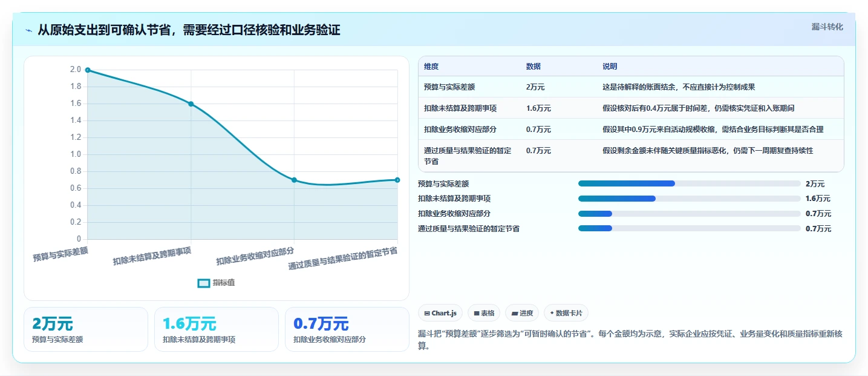
Task: Click table cell 预算与实际差额
Action: [449, 87]
